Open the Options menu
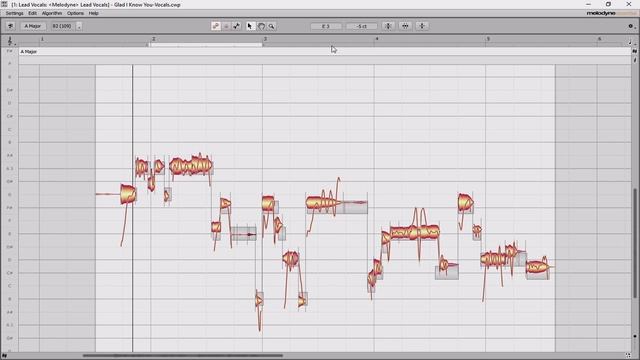 pyautogui.click(x=75, y=13)
